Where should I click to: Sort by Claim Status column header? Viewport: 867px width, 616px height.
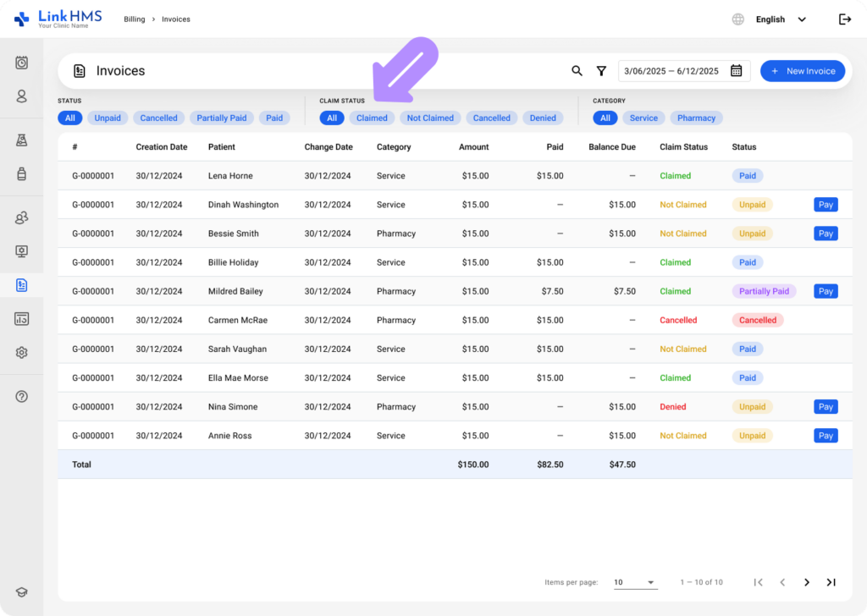pyautogui.click(x=683, y=147)
